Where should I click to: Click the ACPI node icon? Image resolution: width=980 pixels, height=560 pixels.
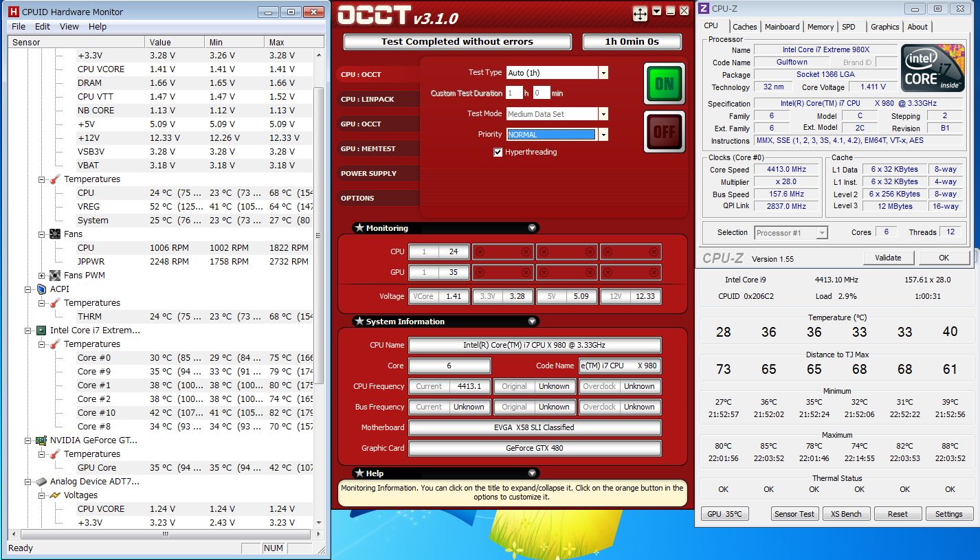(41, 289)
